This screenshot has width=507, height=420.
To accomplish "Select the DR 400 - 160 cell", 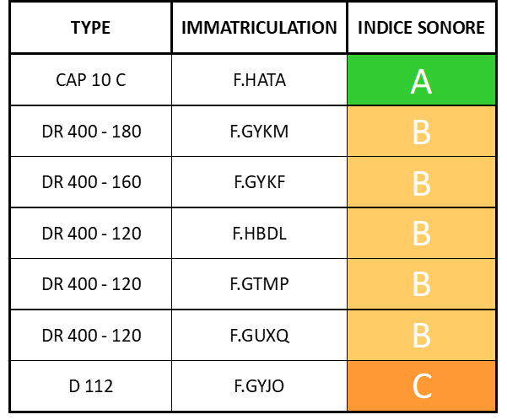I will click(x=91, y=182).
